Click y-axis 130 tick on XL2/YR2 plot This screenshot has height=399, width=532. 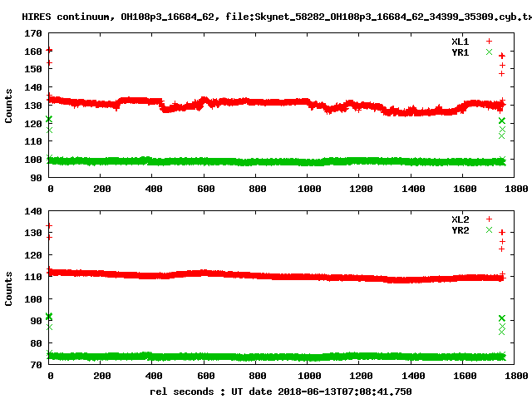[33, 233]
